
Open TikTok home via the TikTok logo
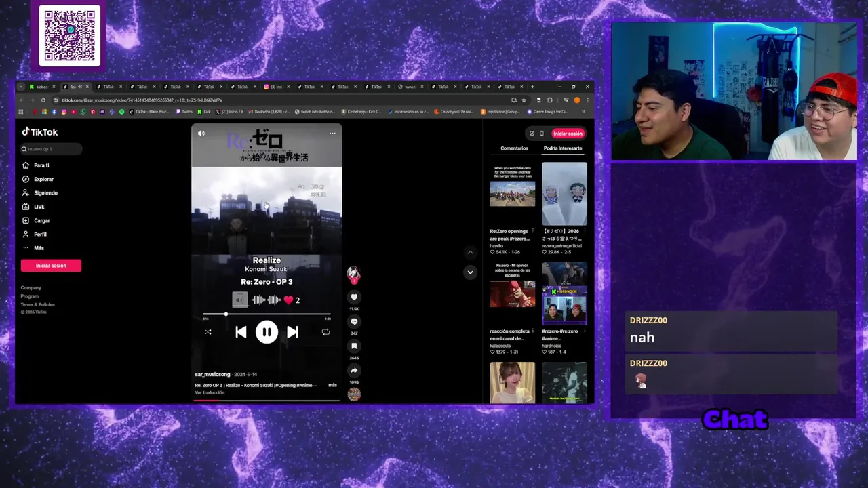pyautogui.click(x=40, y=132)
